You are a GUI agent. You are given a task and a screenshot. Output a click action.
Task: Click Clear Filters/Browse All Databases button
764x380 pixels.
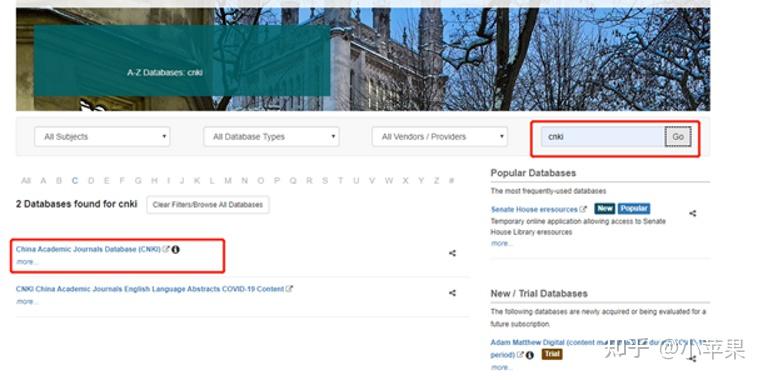coord(208,205)
